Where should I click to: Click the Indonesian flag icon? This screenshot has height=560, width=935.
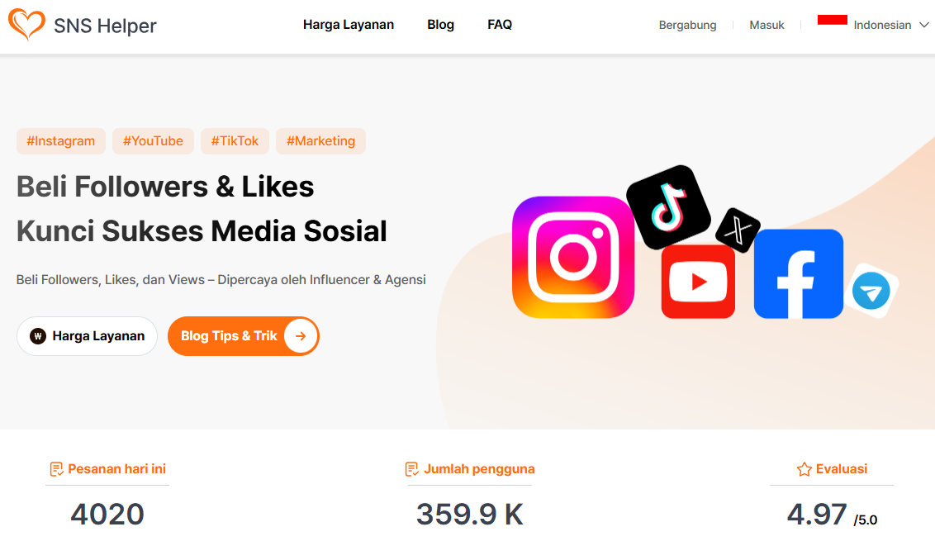pos(832,20)
